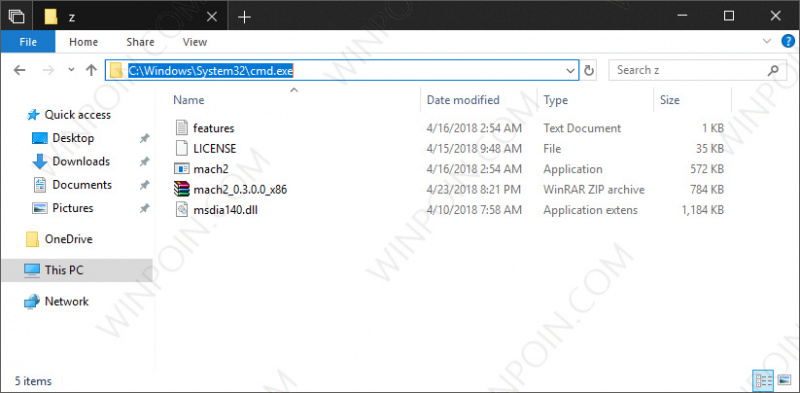Click the Network icon
The height and width of the screenshot is (393, 800).
(32, 301)
